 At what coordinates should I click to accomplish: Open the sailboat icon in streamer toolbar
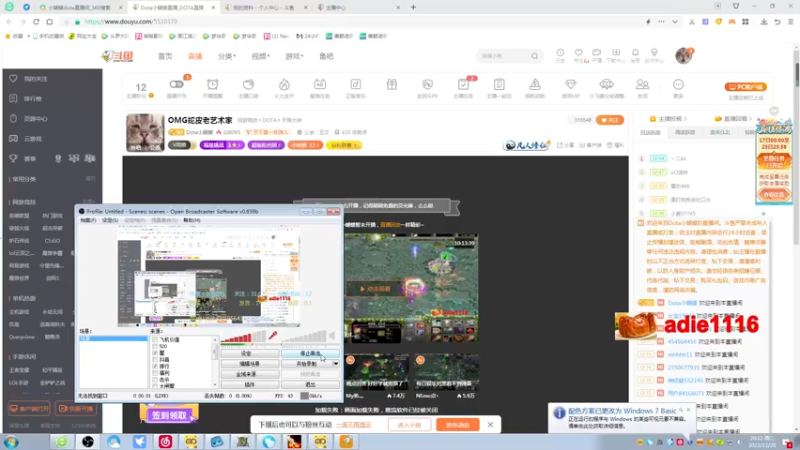pos(535,84)
